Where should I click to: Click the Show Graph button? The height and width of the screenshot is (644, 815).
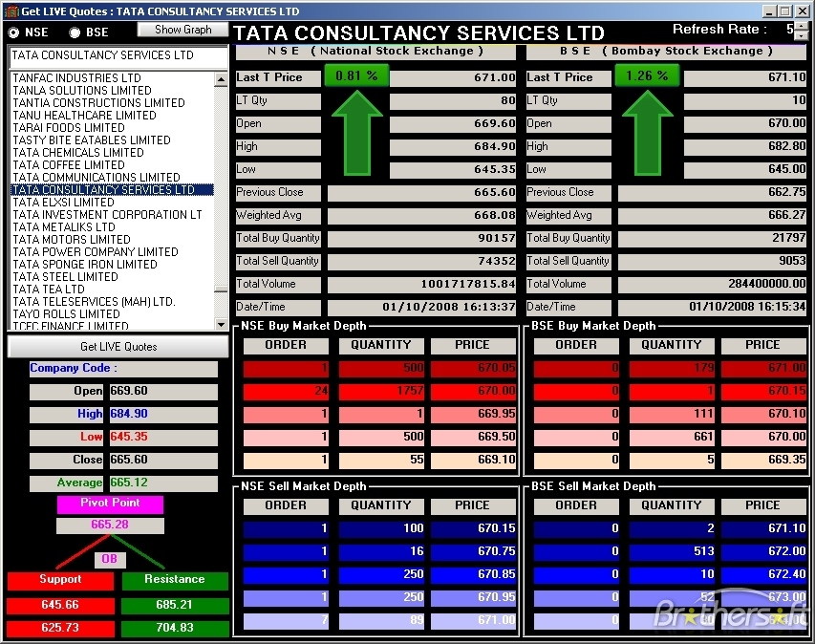tap(182, 30)
